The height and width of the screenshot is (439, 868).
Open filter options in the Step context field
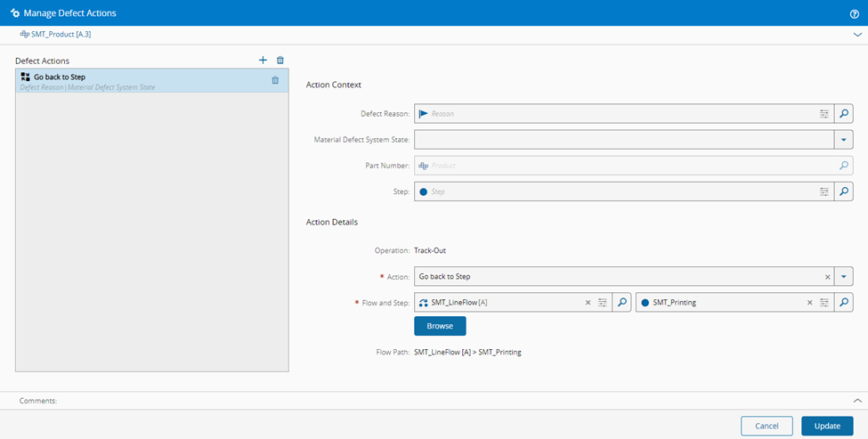point(824,191)
